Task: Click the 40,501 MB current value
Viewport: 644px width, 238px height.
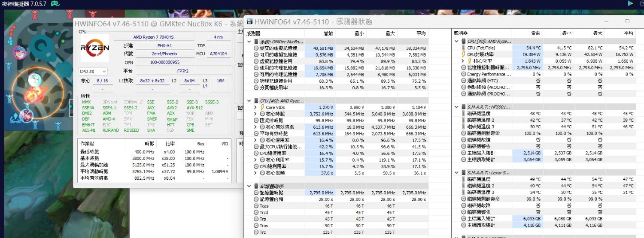Action: click(x=320, y=48)
